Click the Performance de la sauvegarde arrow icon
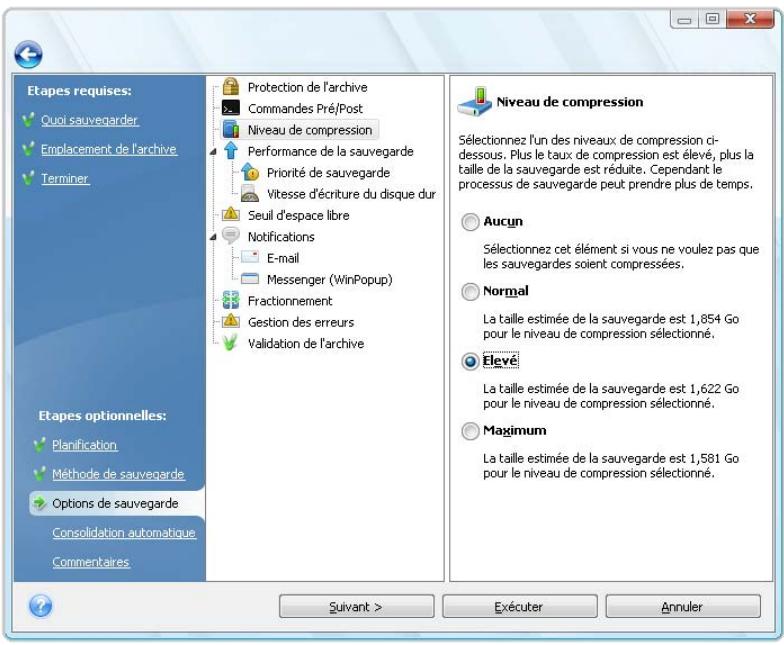The width and height of the screenshot is (784, 645). tap(230, 150)
